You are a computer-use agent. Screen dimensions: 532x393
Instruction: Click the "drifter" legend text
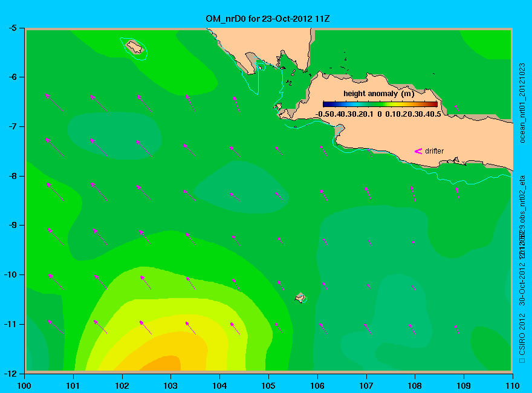(x=434, y=151)
